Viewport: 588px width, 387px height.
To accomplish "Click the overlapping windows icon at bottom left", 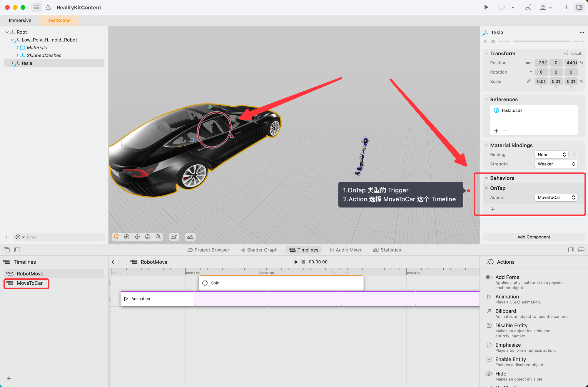I will [x=7, y=250].
